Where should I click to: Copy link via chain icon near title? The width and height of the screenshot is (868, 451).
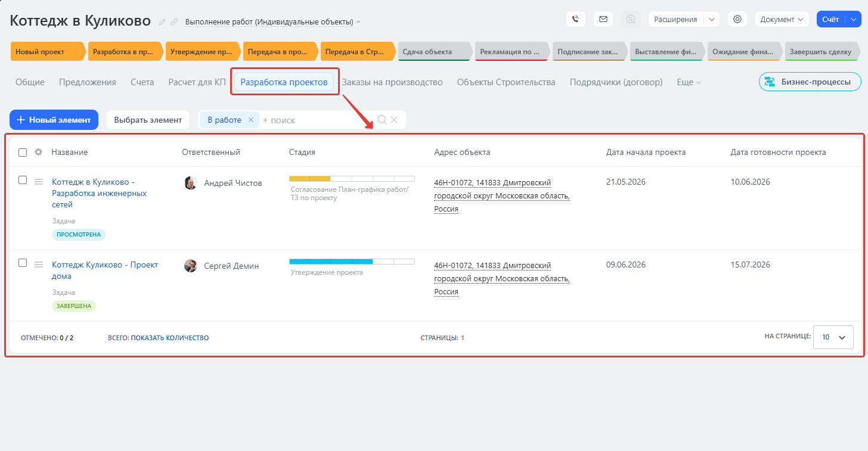coord(174,22)
